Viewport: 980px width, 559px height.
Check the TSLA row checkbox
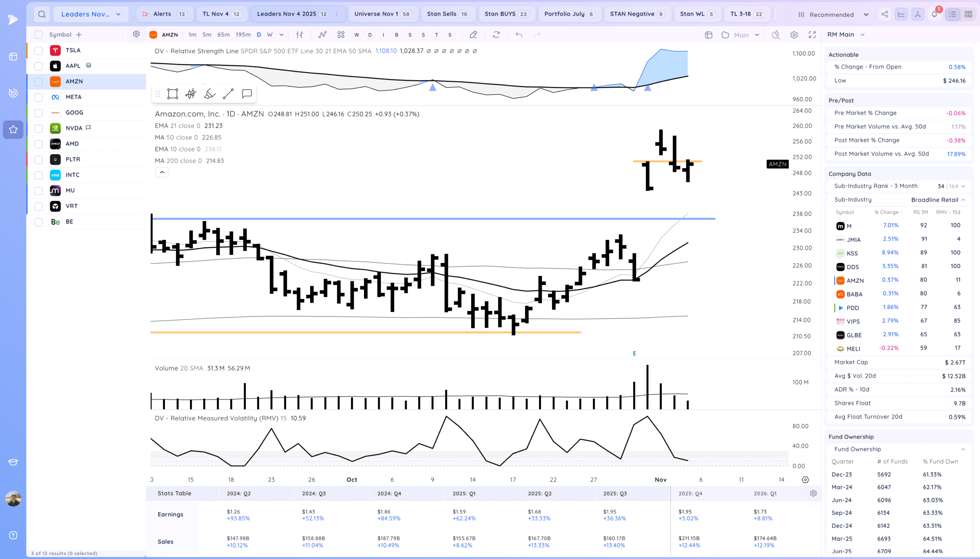tap(38, 50)
